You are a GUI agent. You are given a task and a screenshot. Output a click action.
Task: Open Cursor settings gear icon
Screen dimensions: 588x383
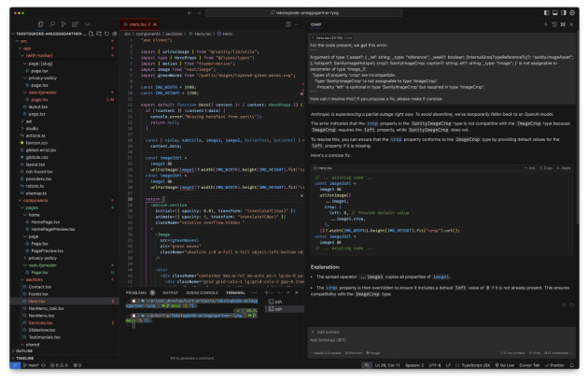(x=572, y=13)
